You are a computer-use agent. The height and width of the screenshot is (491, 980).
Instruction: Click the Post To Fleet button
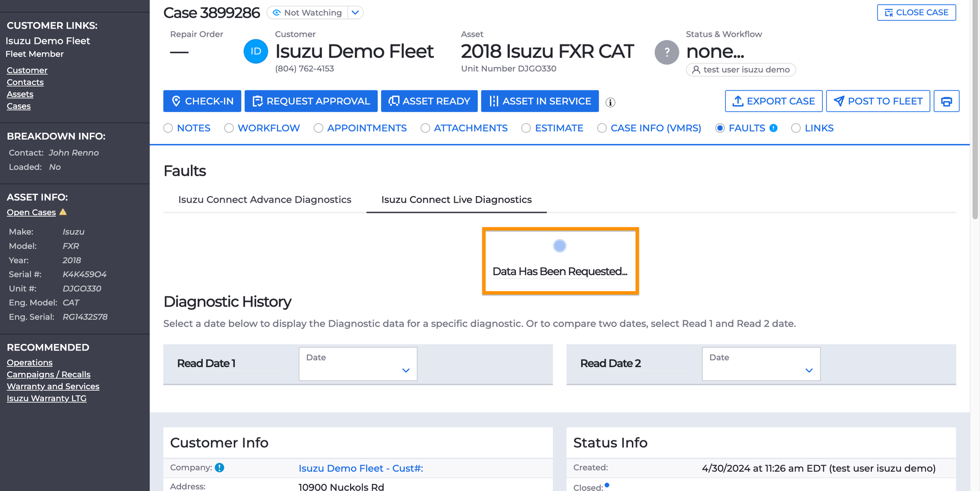[x=878, y=101]
